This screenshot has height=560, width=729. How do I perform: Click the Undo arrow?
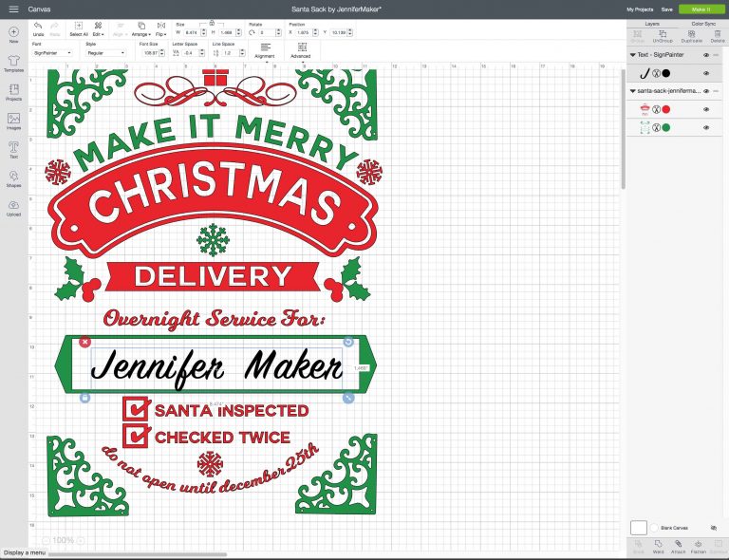pos(38,28)
